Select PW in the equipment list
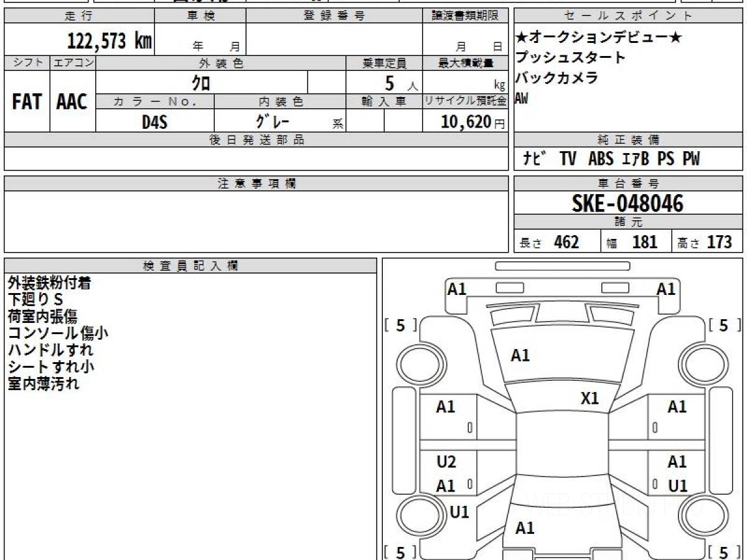Image resolution: width=747 pixels, height=560 pixels. [690, 159]
